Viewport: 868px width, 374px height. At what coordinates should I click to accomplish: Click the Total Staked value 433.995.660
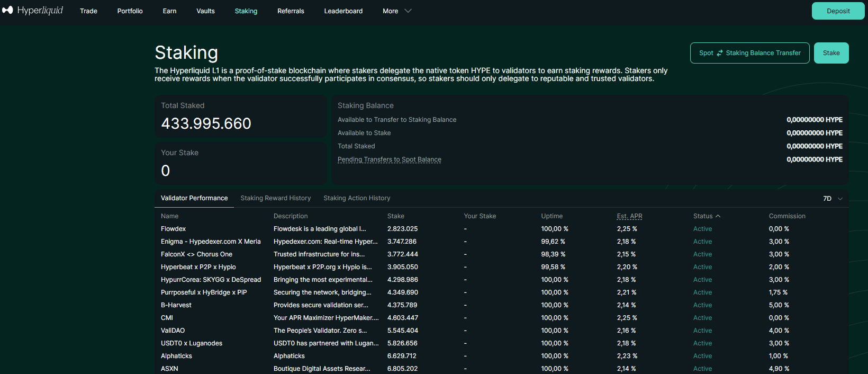pyautogui.click(x=206, y=123)
